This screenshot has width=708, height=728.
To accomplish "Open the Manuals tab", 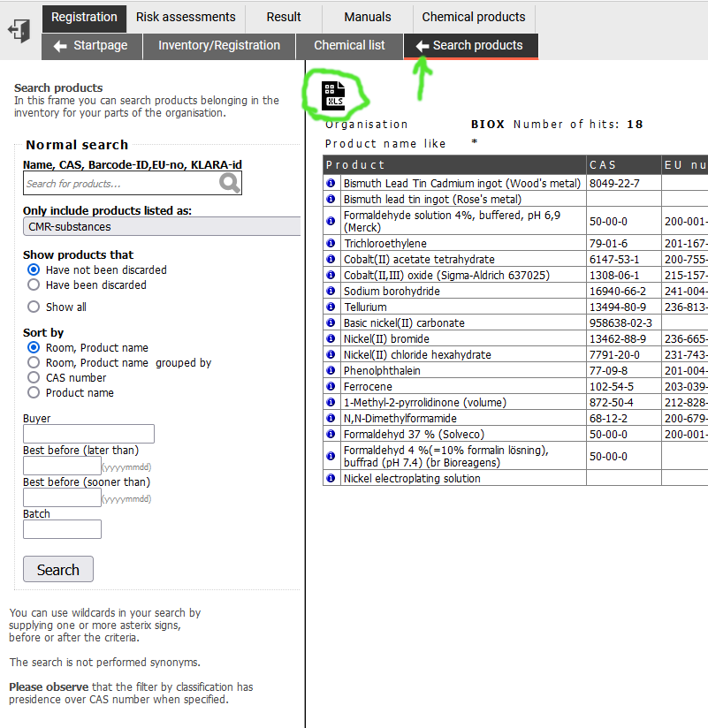I will pyautogui.click(x=368, y=19).
